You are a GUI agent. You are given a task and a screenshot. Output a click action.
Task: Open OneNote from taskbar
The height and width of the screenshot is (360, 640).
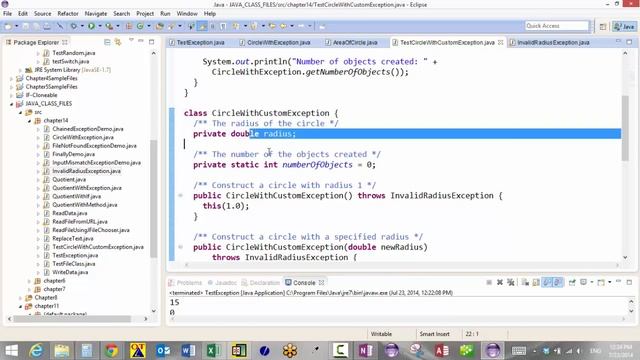click(x=366, y=351)
